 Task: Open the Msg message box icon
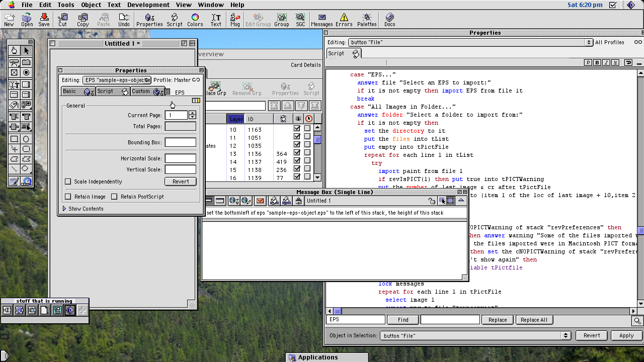pyautogui.click(x=235, y=20)
